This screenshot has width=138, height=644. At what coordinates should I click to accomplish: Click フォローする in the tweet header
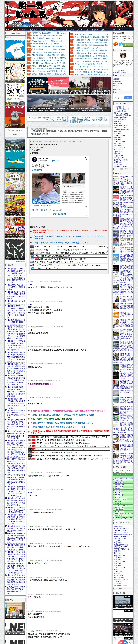tap(55, 161)
